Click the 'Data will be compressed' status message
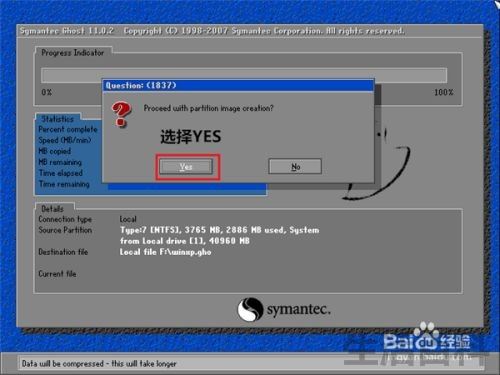 click(99, 364)
